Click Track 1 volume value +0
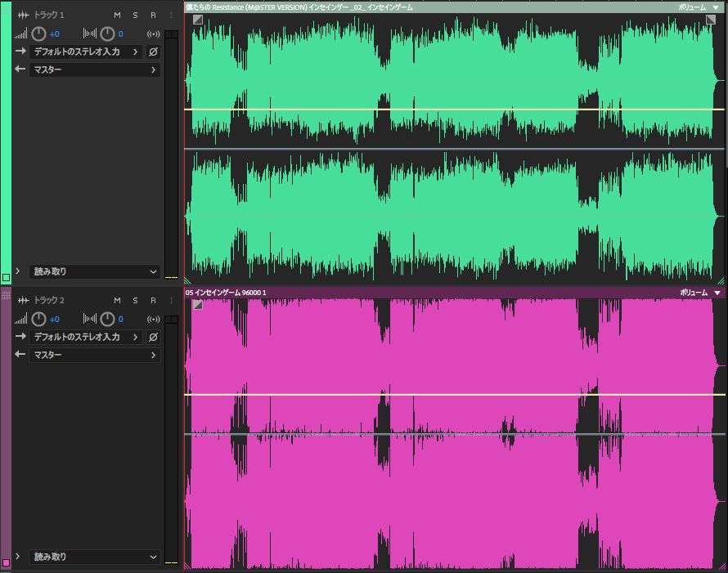This screenshot has height=573, width=728. tap(54, 34)
